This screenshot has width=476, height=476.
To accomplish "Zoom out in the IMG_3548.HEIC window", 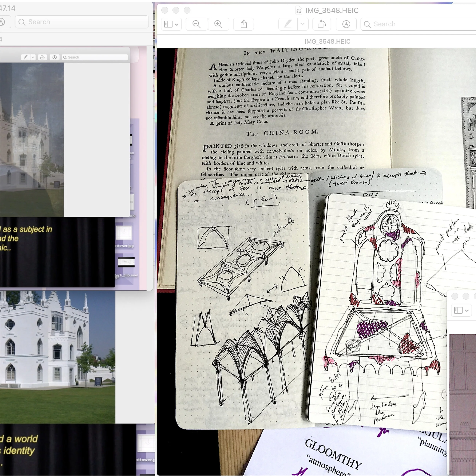I will [196, 24].
